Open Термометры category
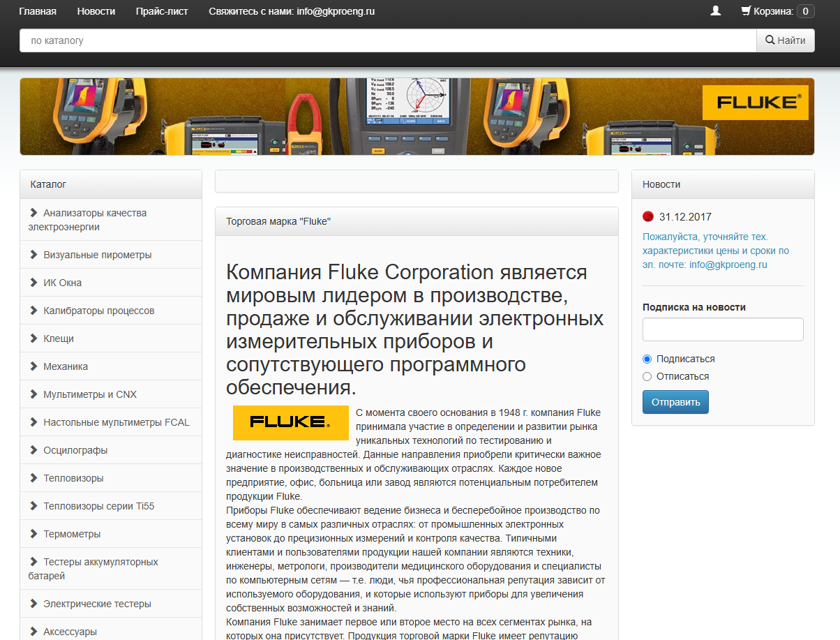Screen dimensions: 840x640 click(x=111, y=534)
